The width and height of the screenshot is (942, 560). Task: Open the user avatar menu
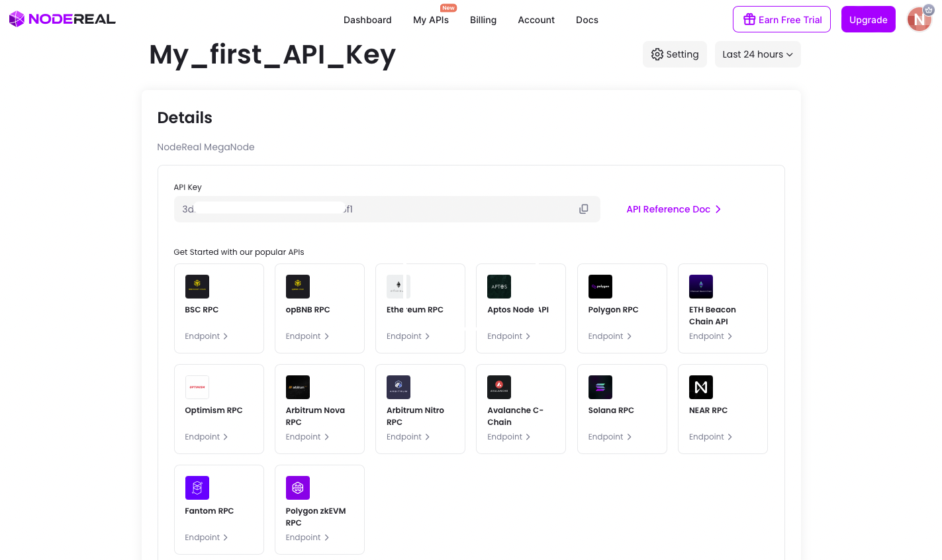pyautogui.click(x=919, y=19)
